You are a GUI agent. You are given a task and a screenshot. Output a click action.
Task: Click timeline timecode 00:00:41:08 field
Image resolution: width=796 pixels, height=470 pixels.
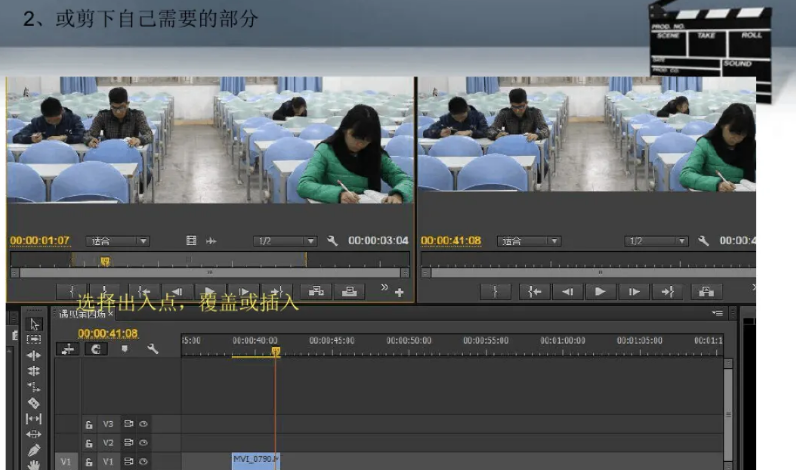(108, 333)
